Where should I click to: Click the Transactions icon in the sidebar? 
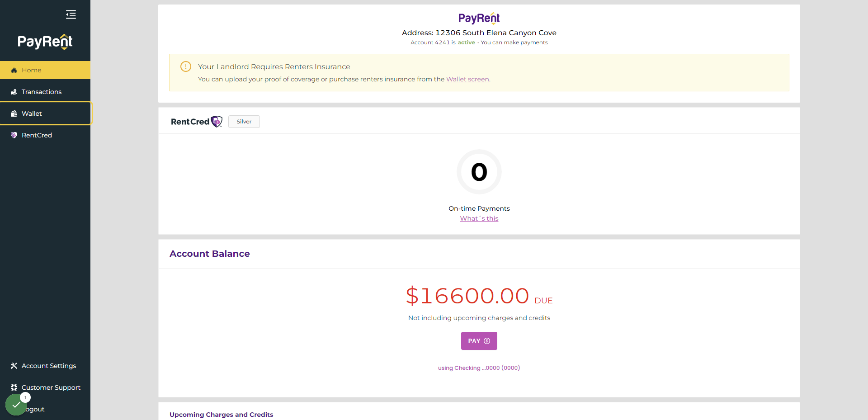pos(14,92)
